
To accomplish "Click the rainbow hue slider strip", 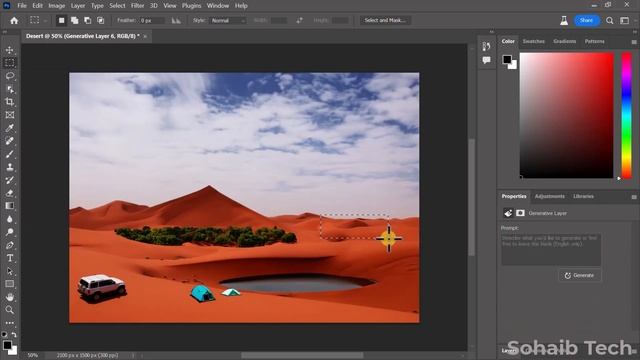I will tap(627, 116).
